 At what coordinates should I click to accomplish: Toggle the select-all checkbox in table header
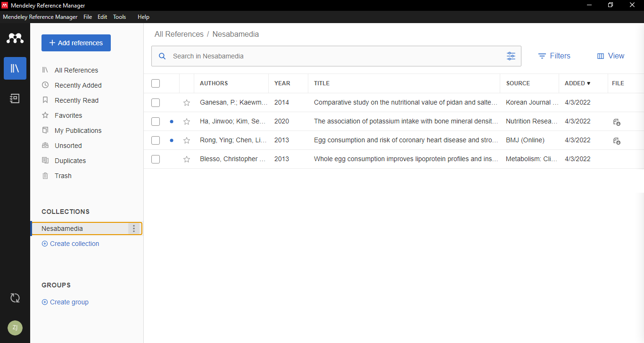click(x=156, y=83)
